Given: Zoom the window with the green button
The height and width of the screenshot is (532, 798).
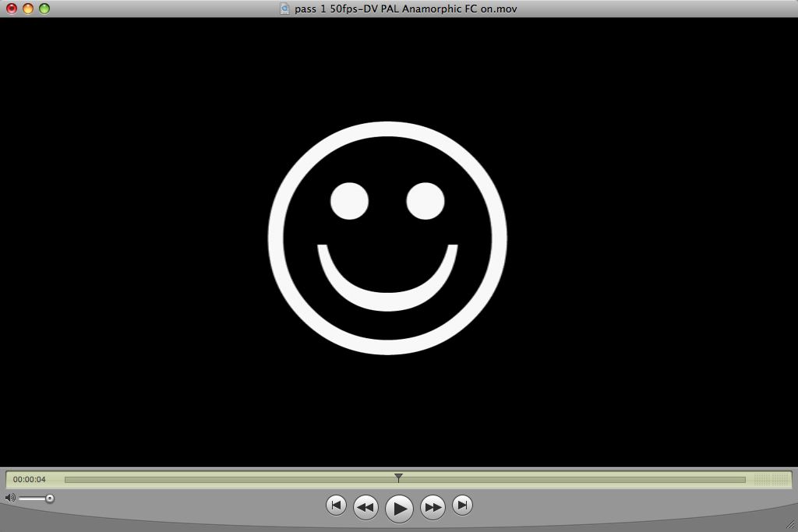Looking at the screenshot, I should point(44,9).
